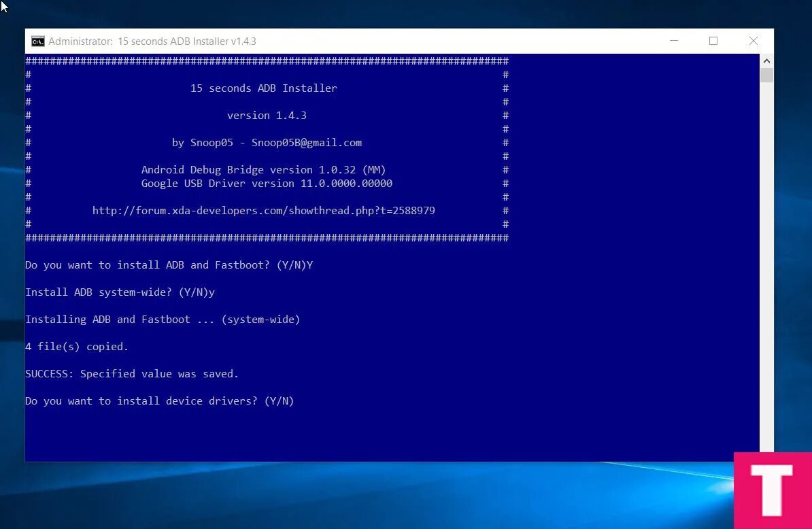The width and height of the screenshot is (812, 529).
Task: Open the console system menu icon
Action: (x=38, y=41)
